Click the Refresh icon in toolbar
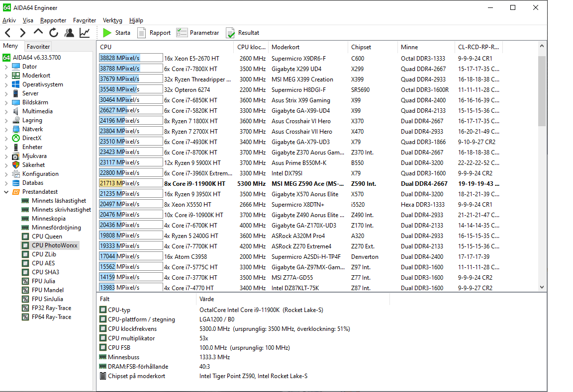Viewport: 573px width, 392px height. [x=54, y=33]
